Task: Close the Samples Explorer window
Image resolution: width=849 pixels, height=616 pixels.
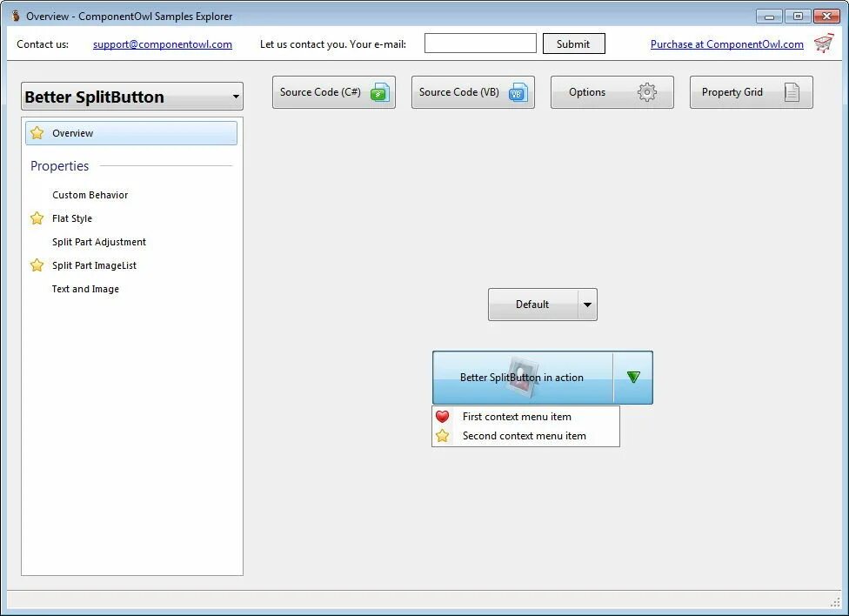Action: (826, 17)
